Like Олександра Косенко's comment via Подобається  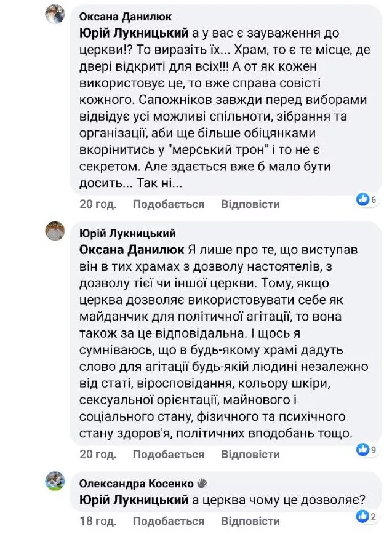pos(168,521)
